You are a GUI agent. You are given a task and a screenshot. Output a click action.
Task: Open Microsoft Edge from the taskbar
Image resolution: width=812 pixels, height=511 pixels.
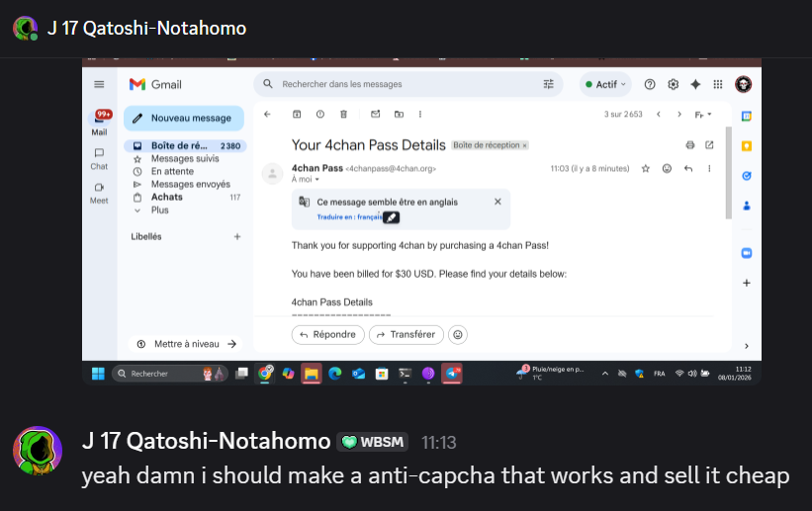click(x=335, y=374)
